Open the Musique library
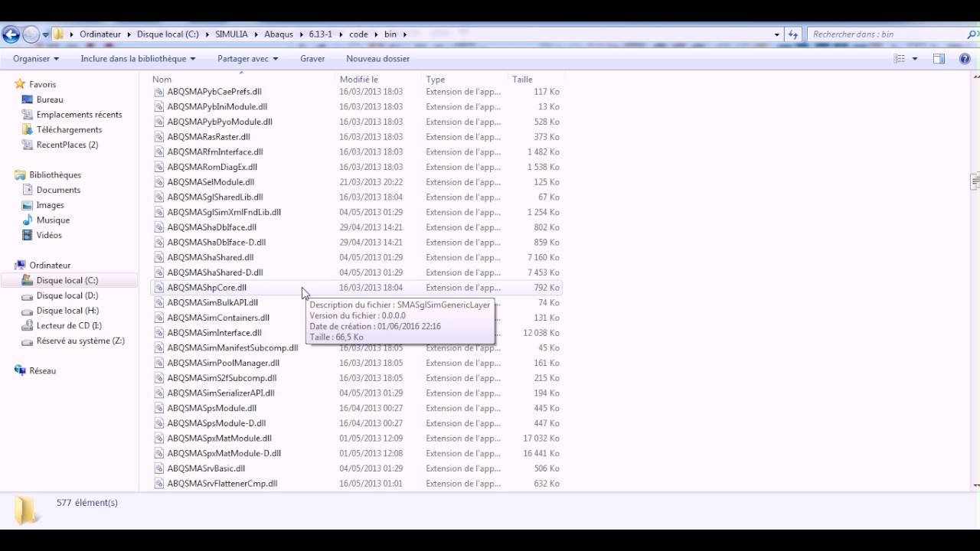 click(x=53, y=220)
